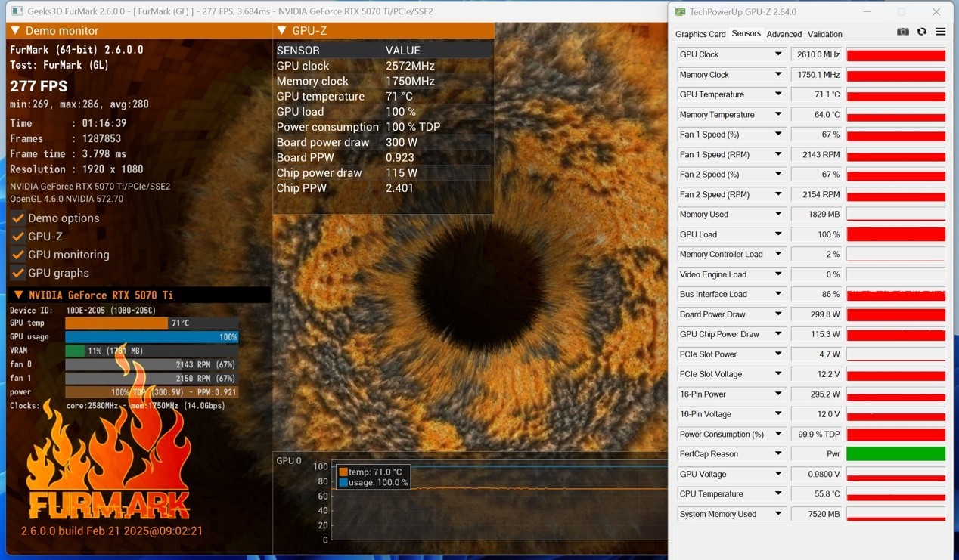959x560 pixels.
Task: Open the Memory Controller Load dropdown
Action: click(x=777, y=254)
